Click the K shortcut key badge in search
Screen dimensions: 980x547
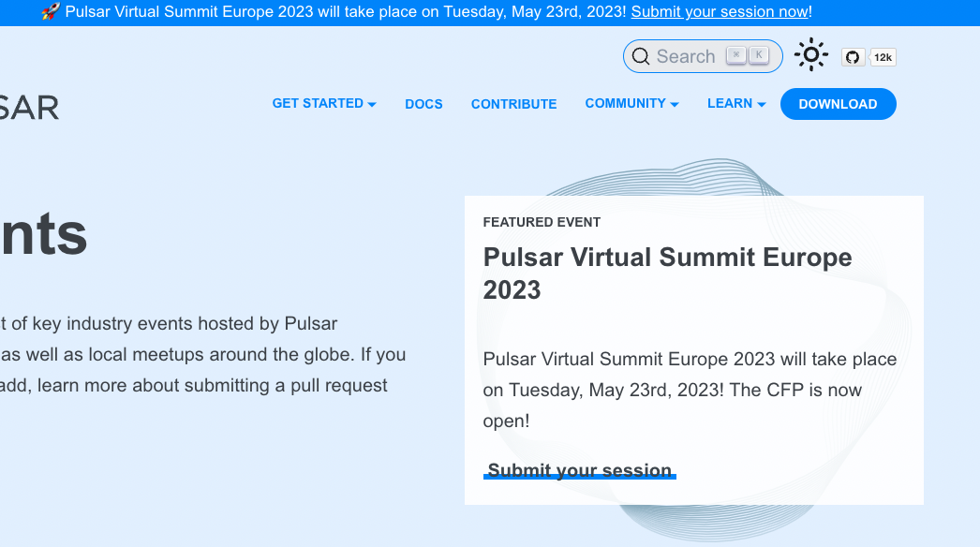pos(759,55)
